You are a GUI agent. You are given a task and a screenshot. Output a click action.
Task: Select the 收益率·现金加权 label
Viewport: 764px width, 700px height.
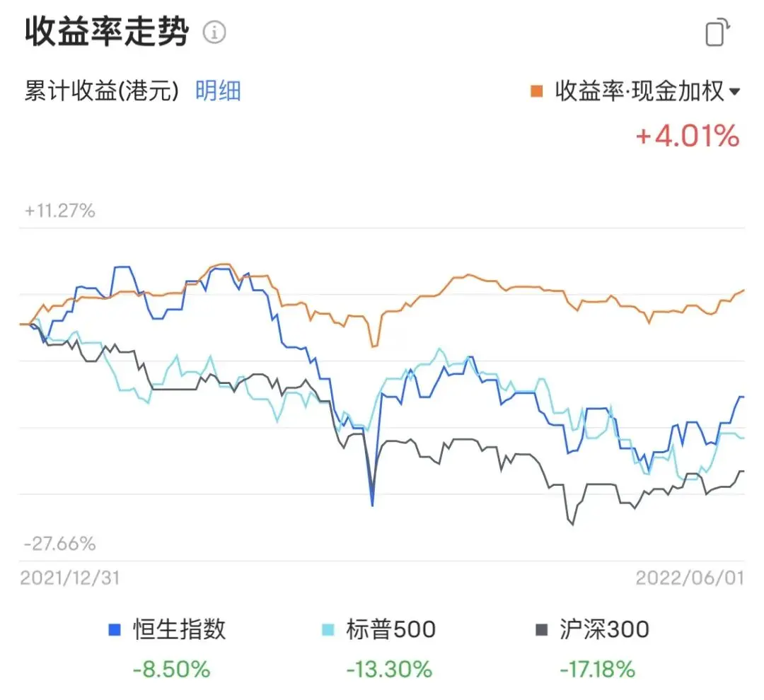pos(639,91)
